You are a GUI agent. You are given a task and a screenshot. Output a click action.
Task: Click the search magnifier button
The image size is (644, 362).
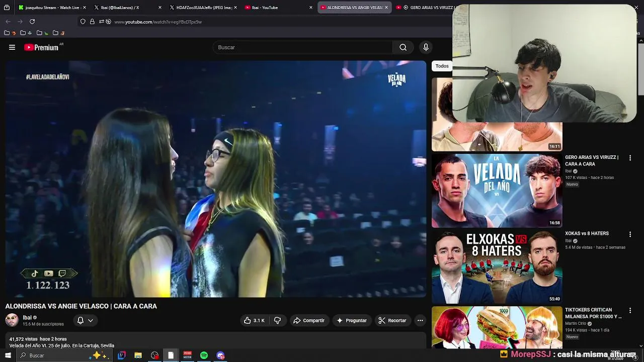click(403, 47)
